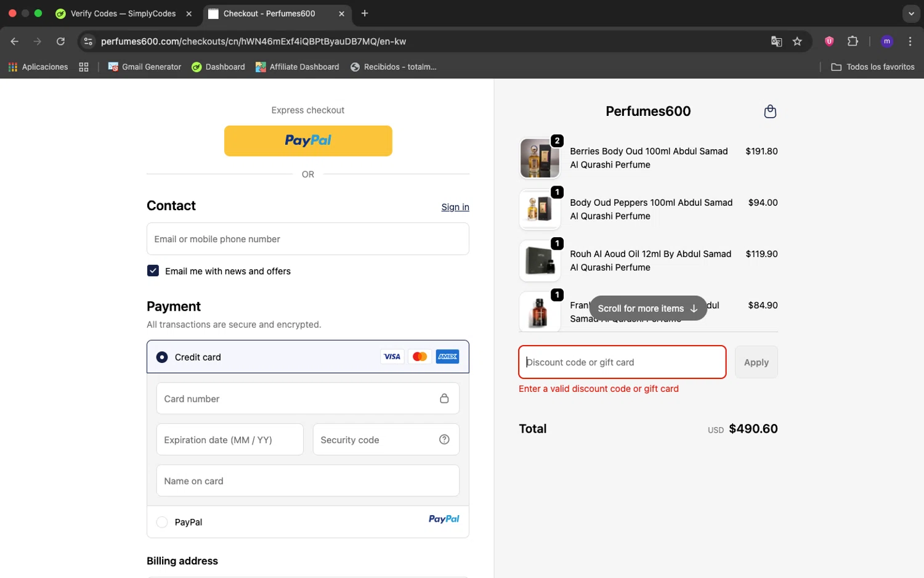The image size is (924, 578).
Task: Open a new browser tab
Action: click(365, 13)
